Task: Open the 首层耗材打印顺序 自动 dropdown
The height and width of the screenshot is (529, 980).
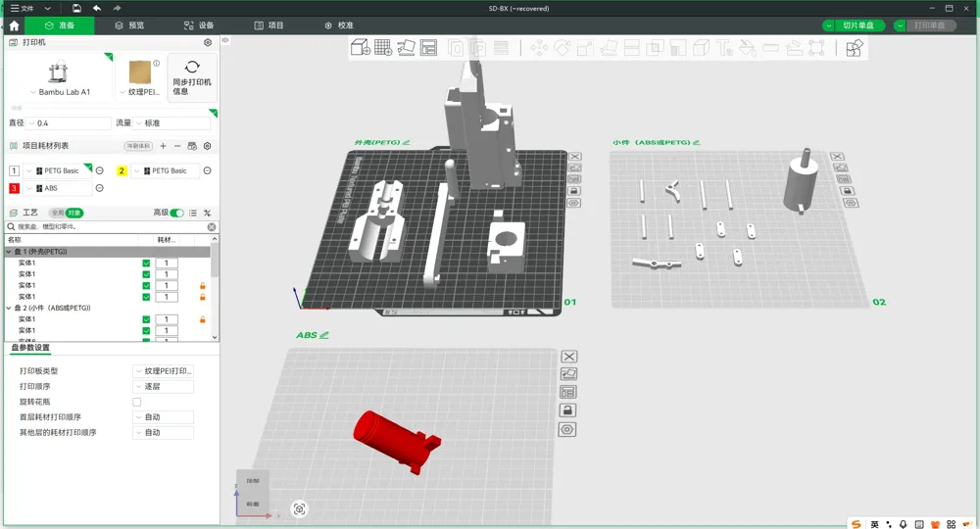Action: (164, 417)
